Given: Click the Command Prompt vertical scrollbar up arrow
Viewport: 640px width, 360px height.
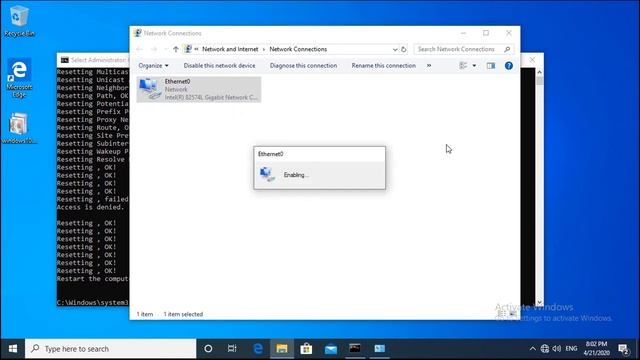Looking at the screenshot, I should pos(540,72).
